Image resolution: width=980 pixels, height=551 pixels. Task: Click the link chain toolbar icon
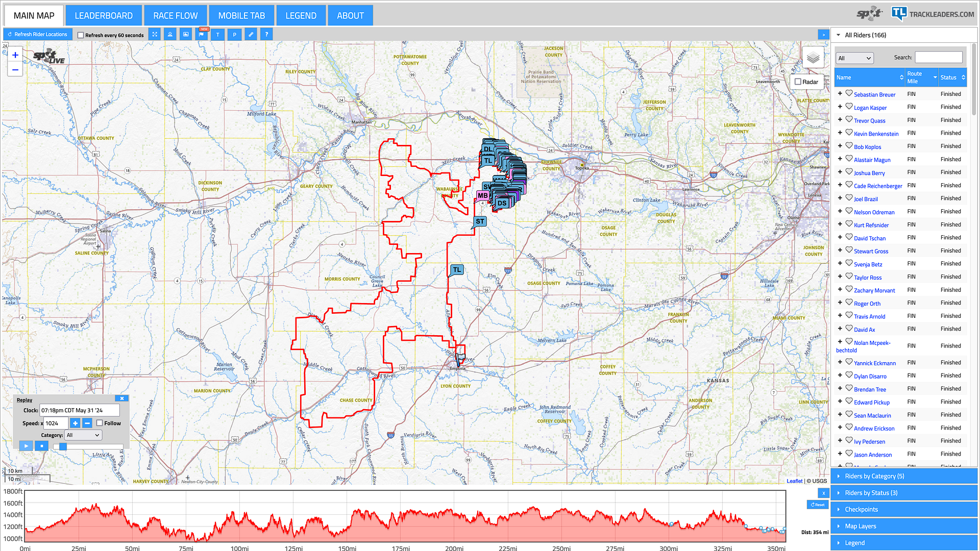pos(250,35)
